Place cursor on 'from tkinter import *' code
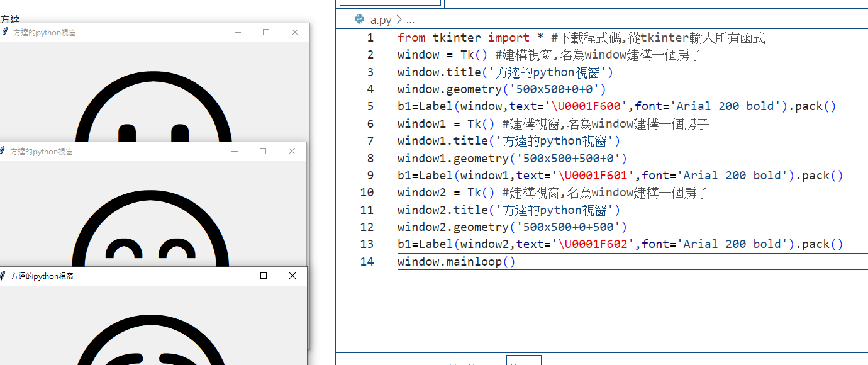The height and width of the screenshot is (365, 868). (470, 38)
